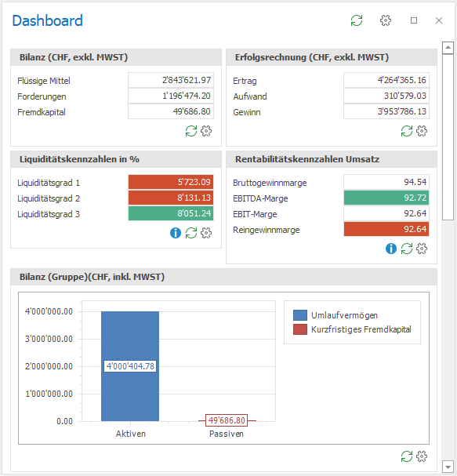Refresh the Erfolgsrechnung widget
Screen dimensions: 457x476
[407, 131]
